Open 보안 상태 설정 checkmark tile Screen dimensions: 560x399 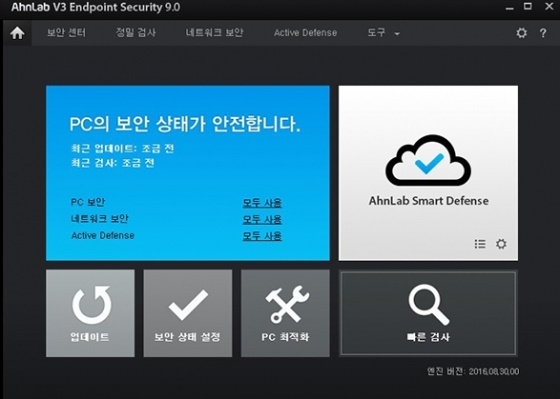coord(188,313)
